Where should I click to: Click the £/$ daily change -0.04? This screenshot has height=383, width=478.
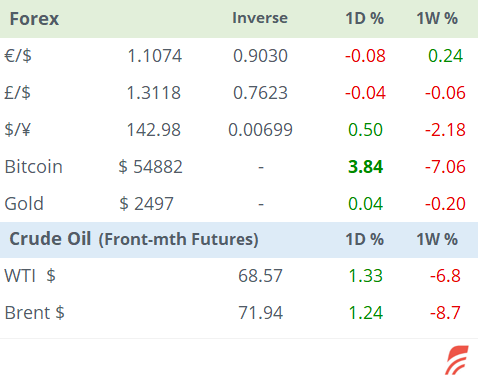pyautogui.click(x=365, y=93)
